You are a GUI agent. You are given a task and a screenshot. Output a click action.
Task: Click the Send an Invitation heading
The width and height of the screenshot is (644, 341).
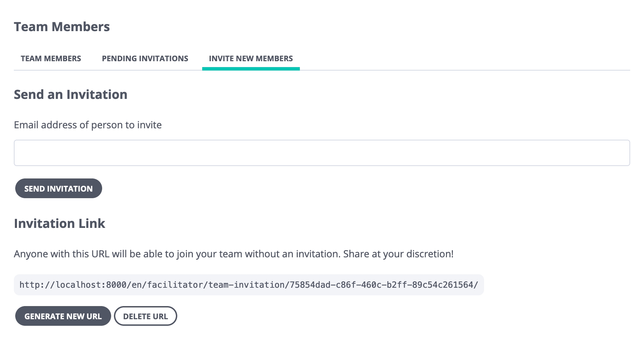pyautogui.click(x=71, y=94)
